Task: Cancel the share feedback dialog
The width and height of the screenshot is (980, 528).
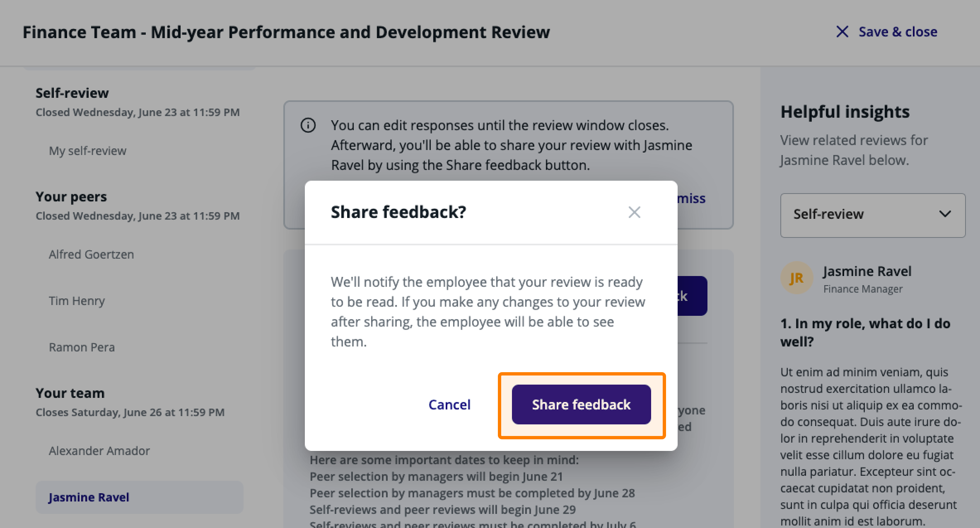Action: pyautogui.click(x=449, y=404)
